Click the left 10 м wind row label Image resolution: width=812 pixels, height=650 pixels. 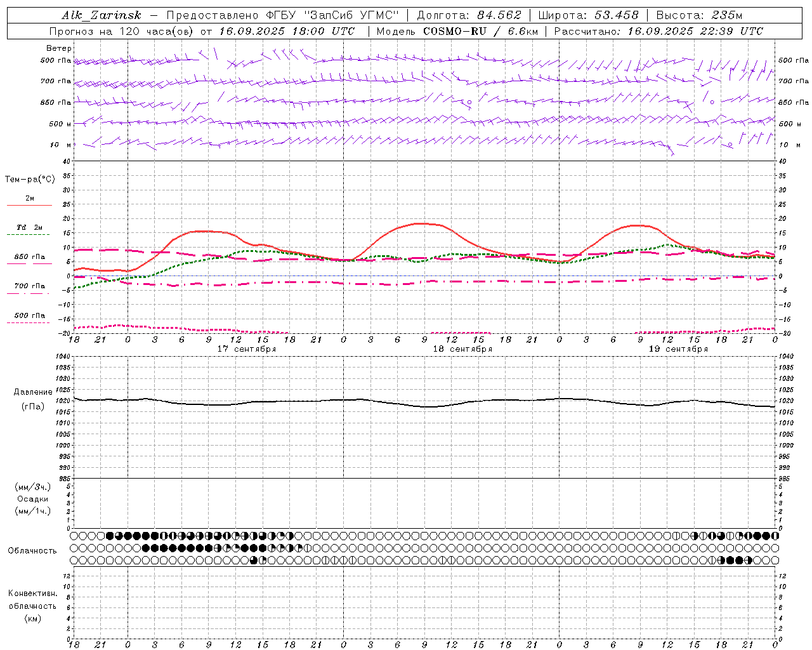[61, 145]
